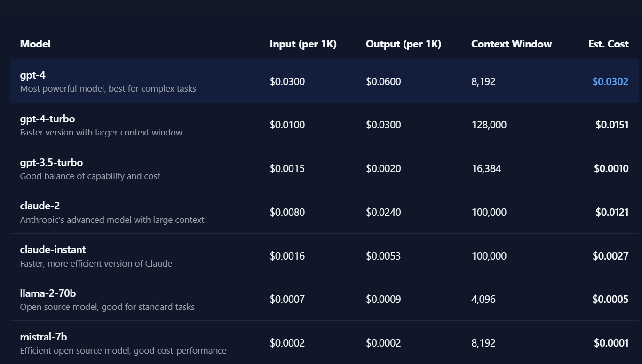The image size is (642, 364).
Task: Click the "Anthropic's advanced model with large context" description
Action: pos(112,220)
